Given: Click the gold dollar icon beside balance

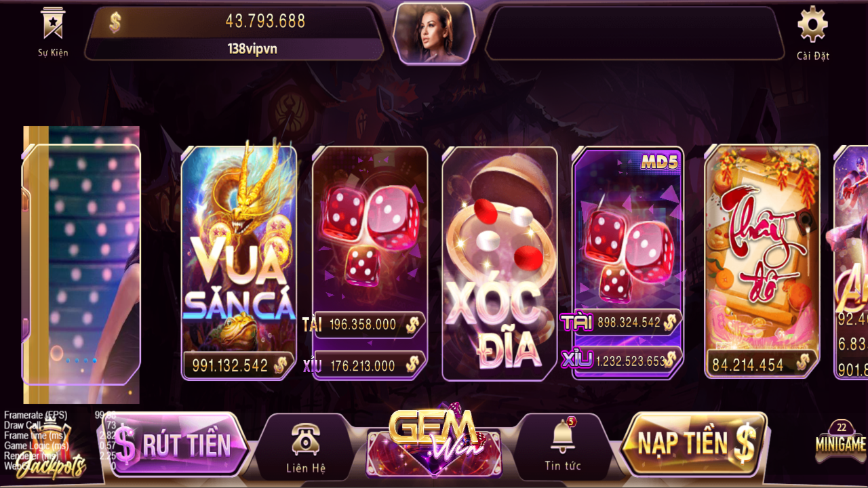Looking at the screenshot, I should [115, 22].
